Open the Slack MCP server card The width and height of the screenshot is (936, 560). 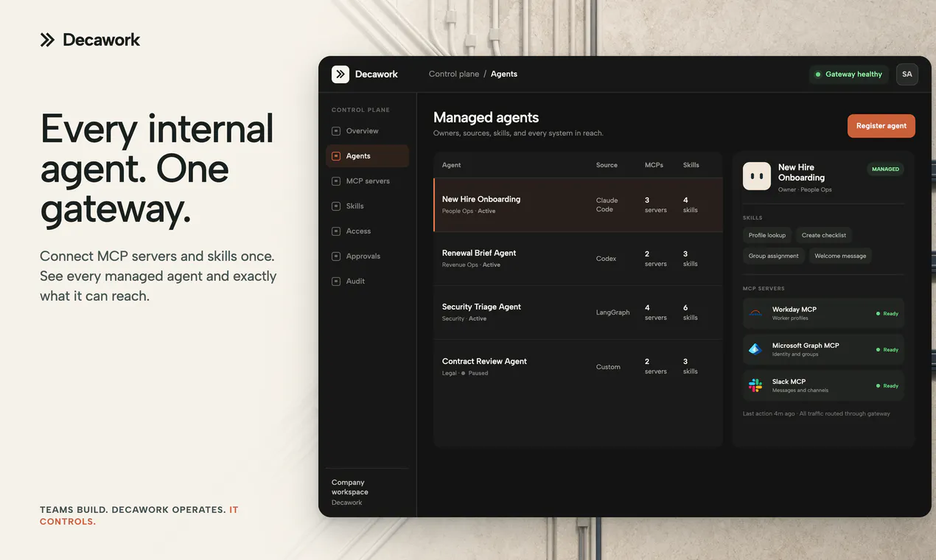823,385
